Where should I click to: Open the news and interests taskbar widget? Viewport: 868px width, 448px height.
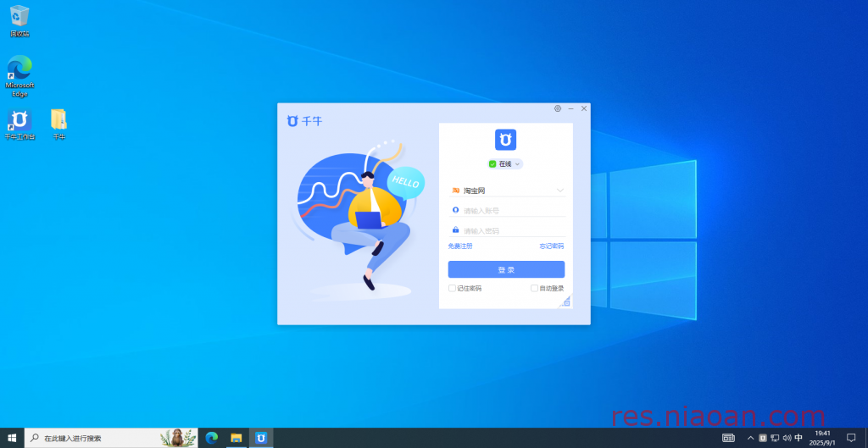tap(728, 438)
